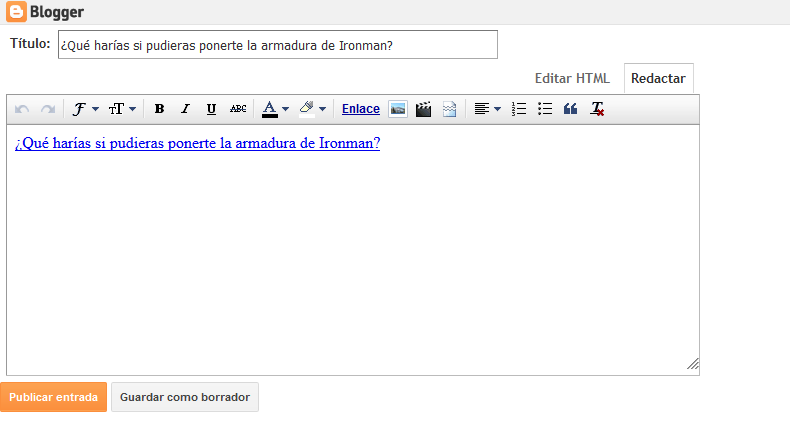
Task: Expand the alignment dropdown arrow
Action: (498, 109)
